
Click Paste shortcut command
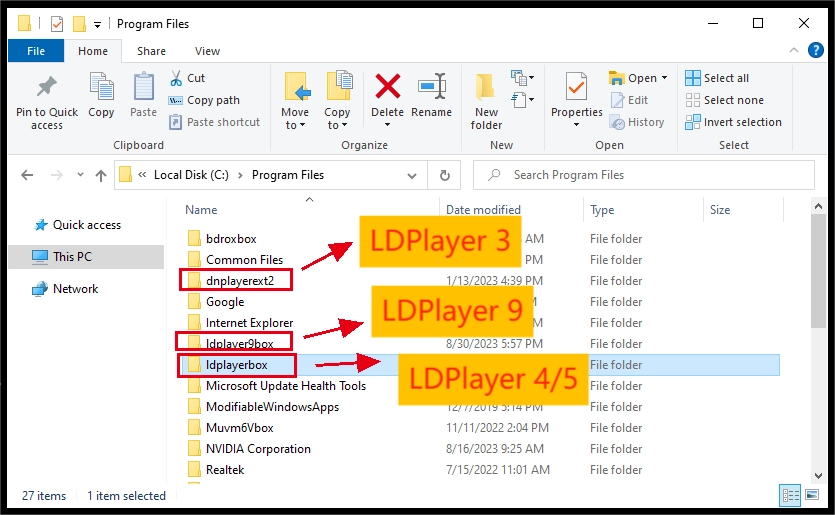(214, 122)
